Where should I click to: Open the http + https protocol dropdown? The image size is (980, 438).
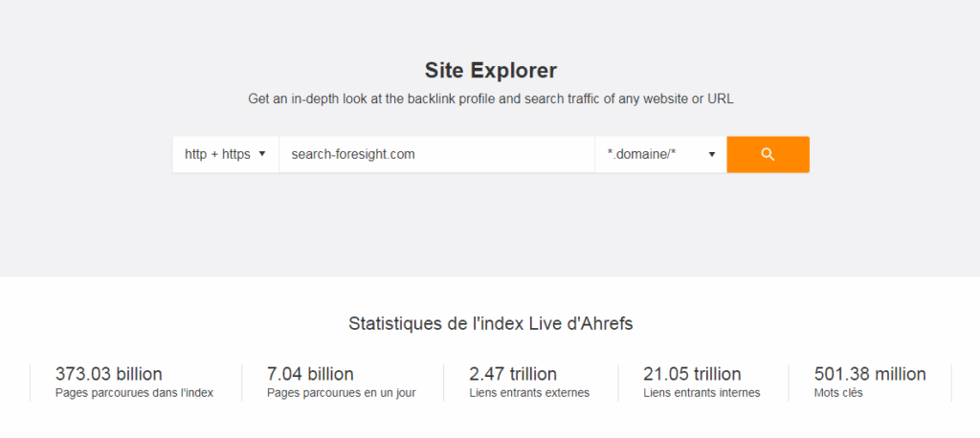(x=226, y=154)
